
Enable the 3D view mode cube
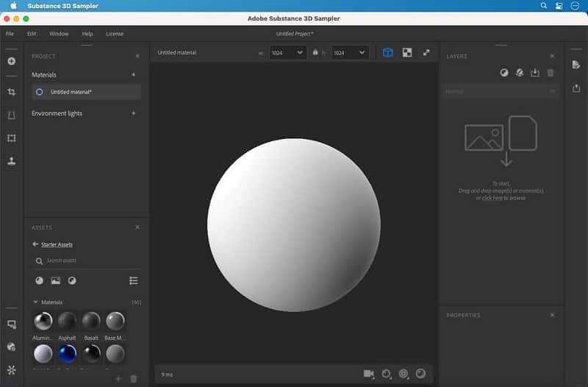[x=387, y=52]
